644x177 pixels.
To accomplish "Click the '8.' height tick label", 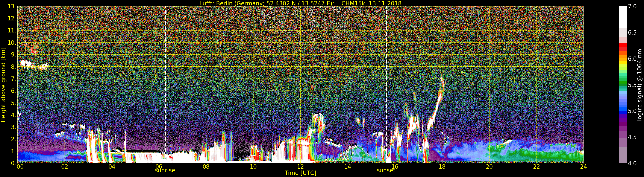I will (x=13, y=67).
